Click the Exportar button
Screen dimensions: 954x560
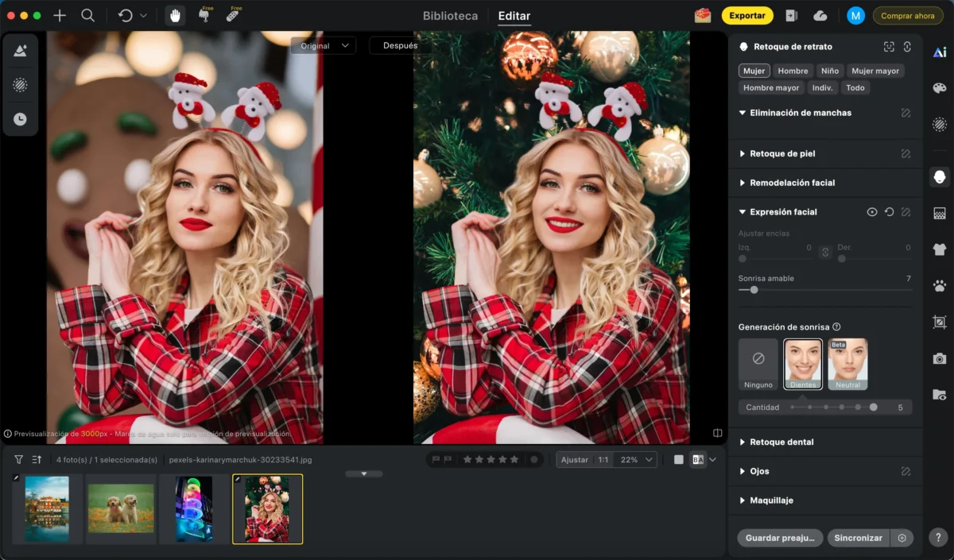(747, 15)
